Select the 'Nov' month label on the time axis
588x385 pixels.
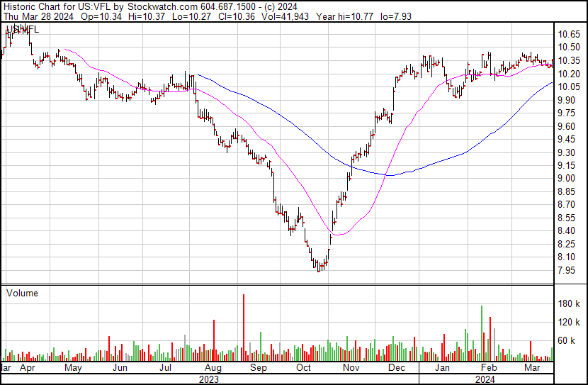351,369
